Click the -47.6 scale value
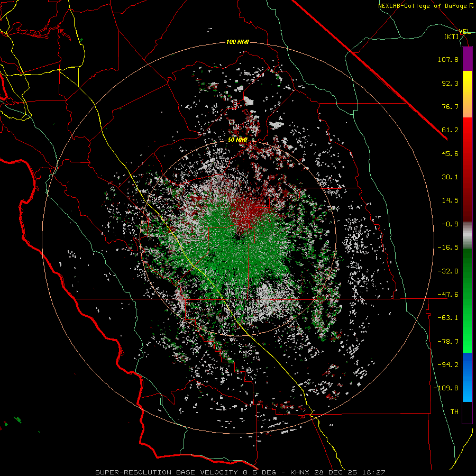The image size is (476, 476). pos(448,295)
